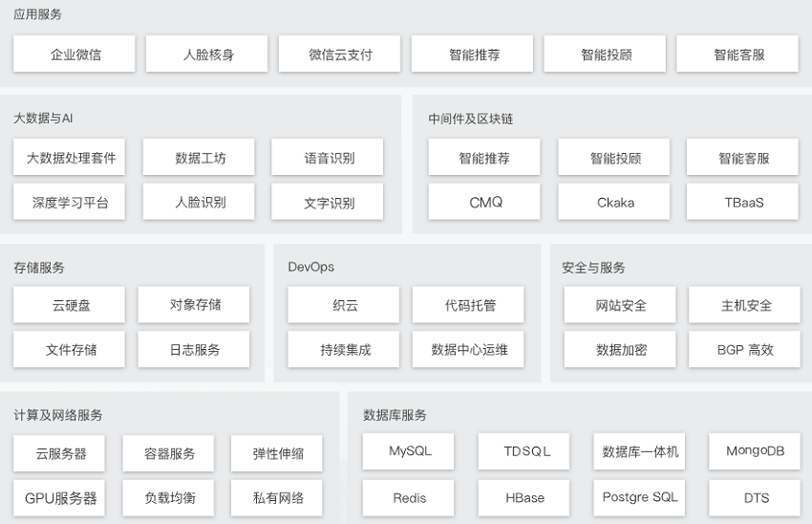Image resolution: width=812 pixels, height=524 pixels.
Task: Open 智能客服 under 中间件及区块链
Action: click(742, 157)
